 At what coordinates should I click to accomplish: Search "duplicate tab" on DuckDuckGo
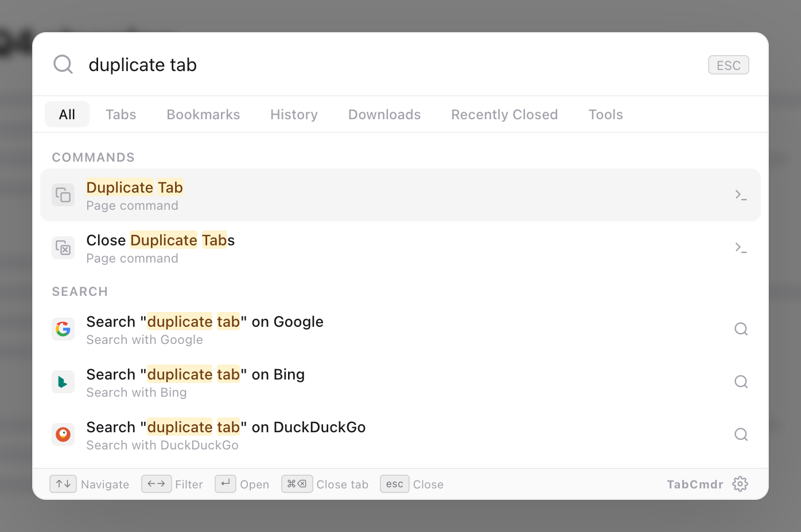[x=400, y=435]
